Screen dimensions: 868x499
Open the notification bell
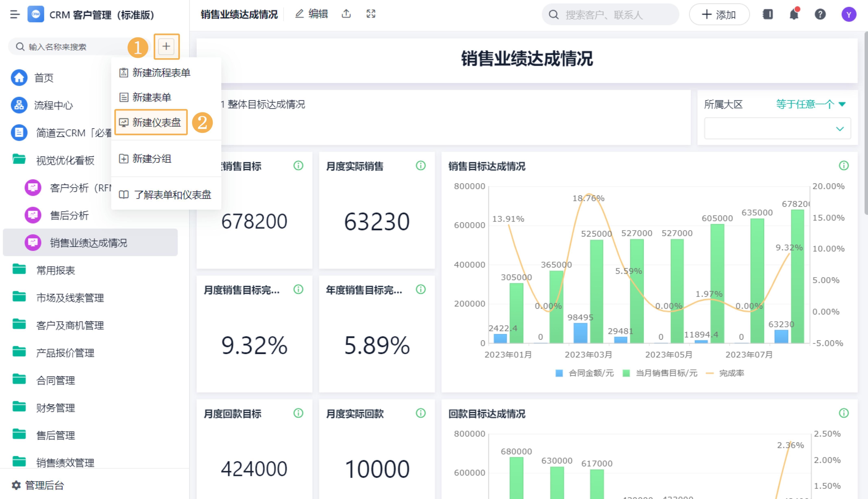click(794, 14)
